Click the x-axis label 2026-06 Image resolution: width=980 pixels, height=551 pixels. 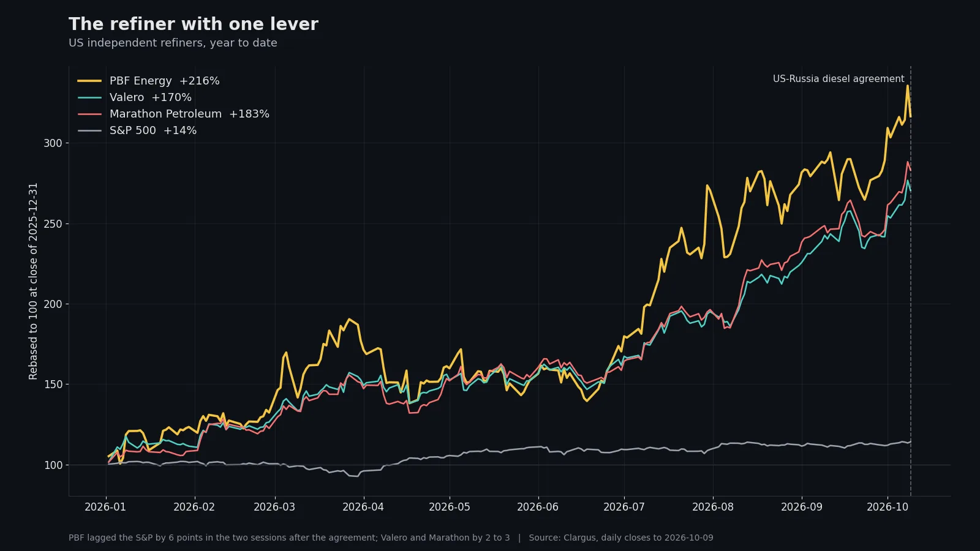[x=538, y=507]
